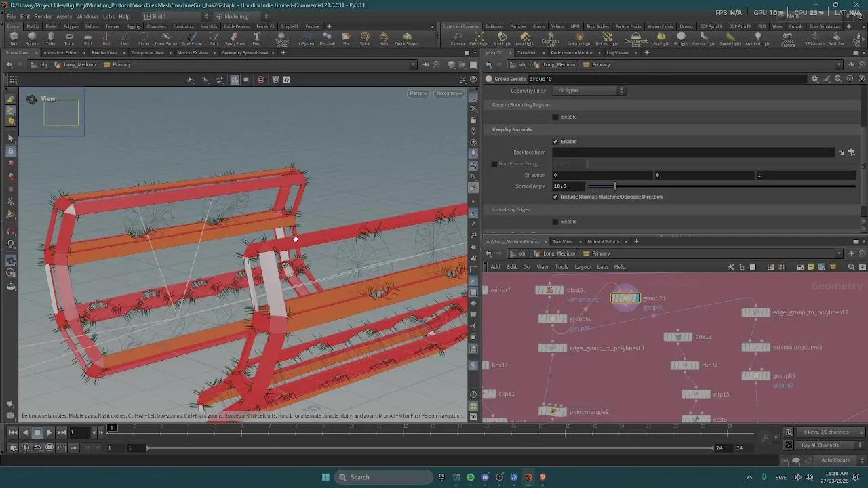Image resolution: width=868 pixels, height=488 pixels.
Task: Open the Render menu
Action: coord(43,16)
